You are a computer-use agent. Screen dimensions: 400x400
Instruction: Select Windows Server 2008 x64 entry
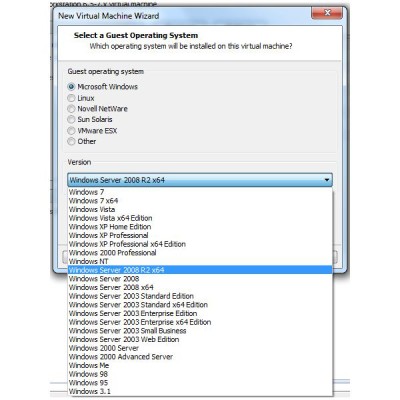coord(200,287)
